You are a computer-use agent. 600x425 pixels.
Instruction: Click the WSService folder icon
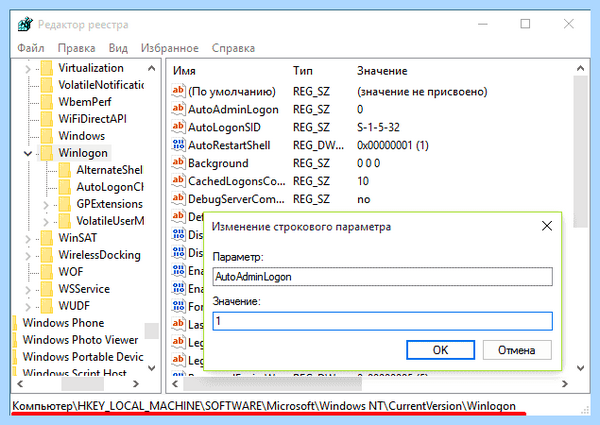[47, 289]
